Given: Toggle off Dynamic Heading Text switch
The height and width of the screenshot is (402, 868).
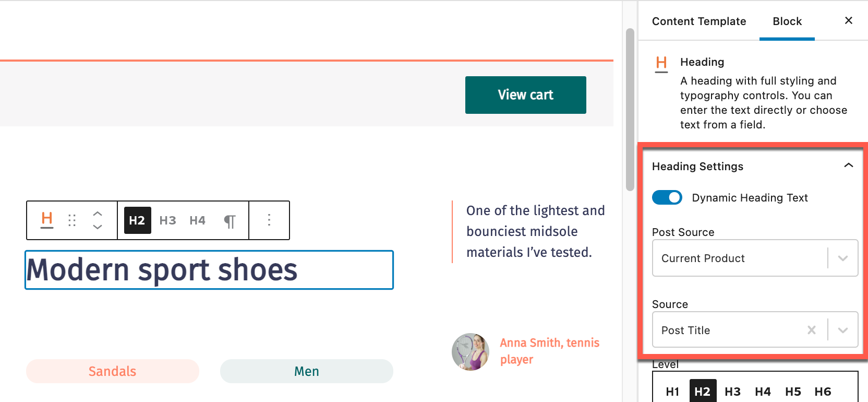Looking at the screenshot, I should [667, 197].
